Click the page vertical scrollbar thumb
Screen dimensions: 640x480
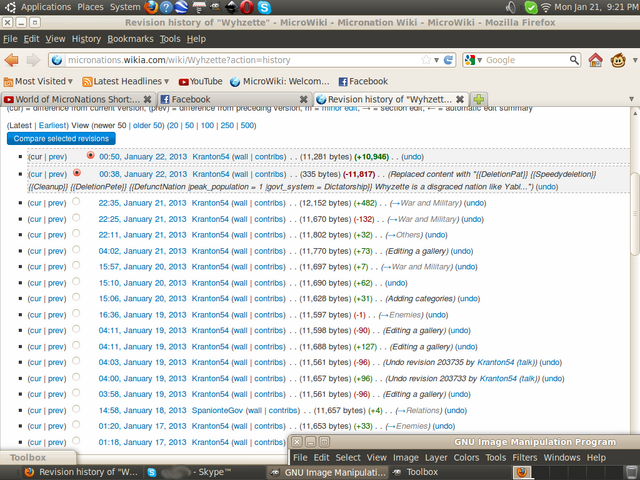point(634,213)
